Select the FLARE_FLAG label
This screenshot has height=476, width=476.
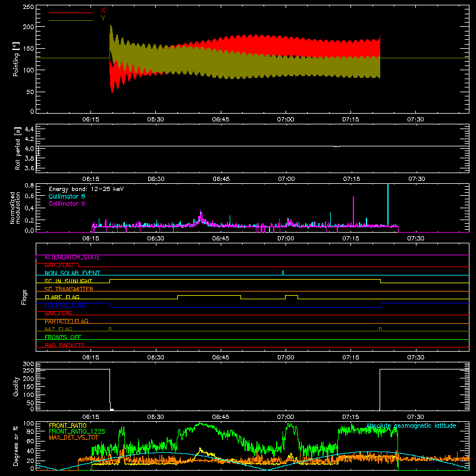click(62, 297)
